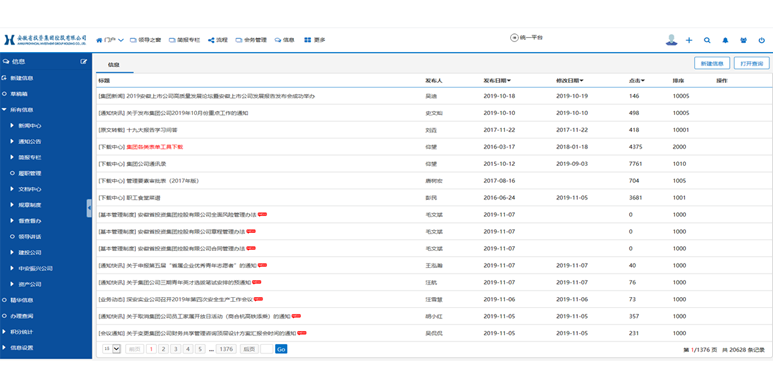The image size is (773, 388).
Task: Collapse the sidebar with the handle arrow
Action: pyautogui.click(x=89, y=208)
